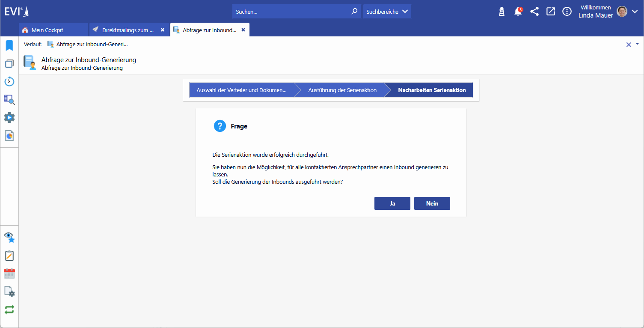This screenshot has width=644, height=328.
Task: Open the bookmarks panel in the sidebar
Action: (x=9, y=45)
